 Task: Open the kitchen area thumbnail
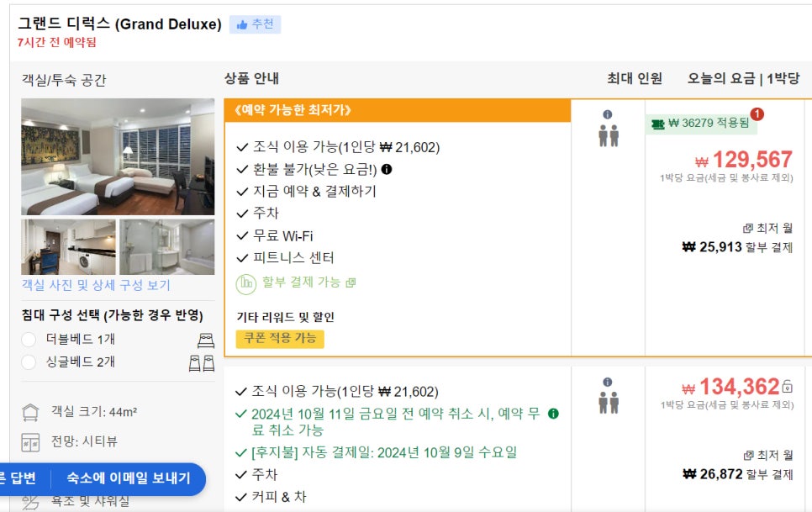pyautogui.click(x=68, y=247)
